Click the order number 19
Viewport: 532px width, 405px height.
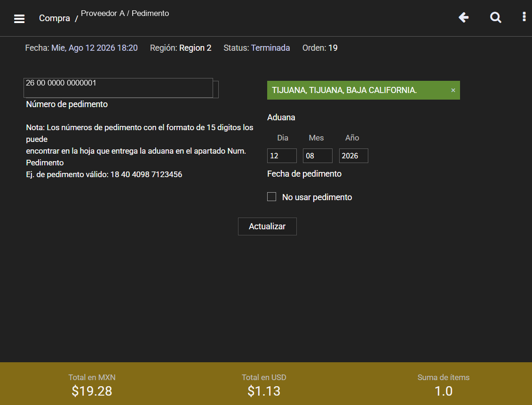(x=333, y=48)
